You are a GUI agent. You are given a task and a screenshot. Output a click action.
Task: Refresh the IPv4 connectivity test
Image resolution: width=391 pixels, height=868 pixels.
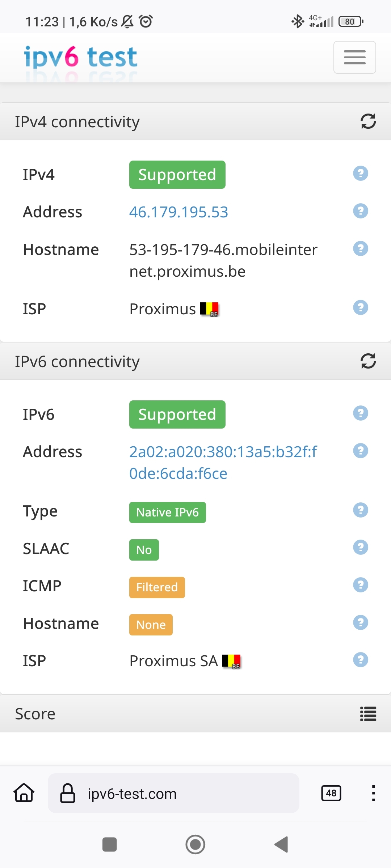pyautogui.click(x=368, y=122)
